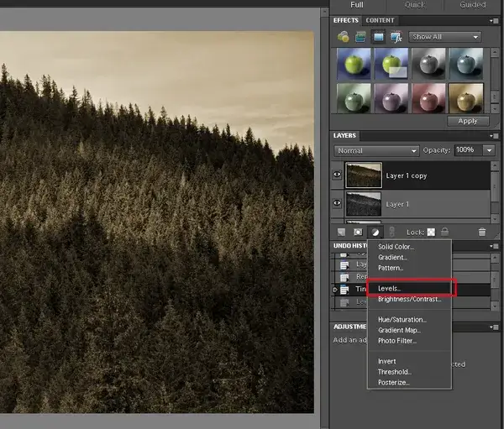504x429 pixels.
Task: Click the adjustment layer half-circle icon
Action: pyautogui.click(x=375, y=231)
